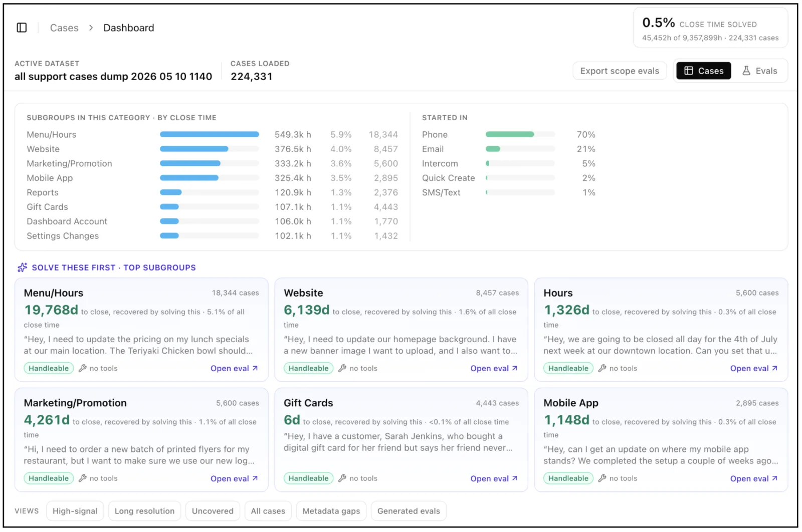Screen dimensions: 802x532
Task: Click the Phone started-in progress bar
Action: 520,134
